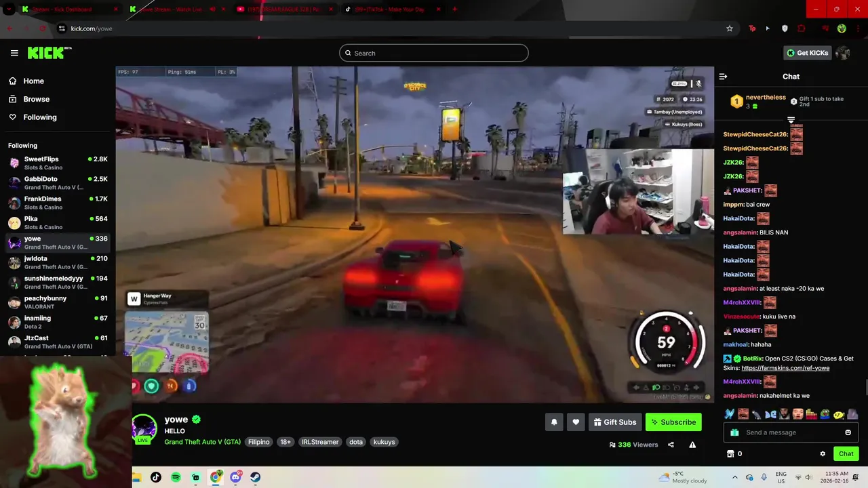
Task: Open TikTok from the taskbar
Action: [156, 477]
